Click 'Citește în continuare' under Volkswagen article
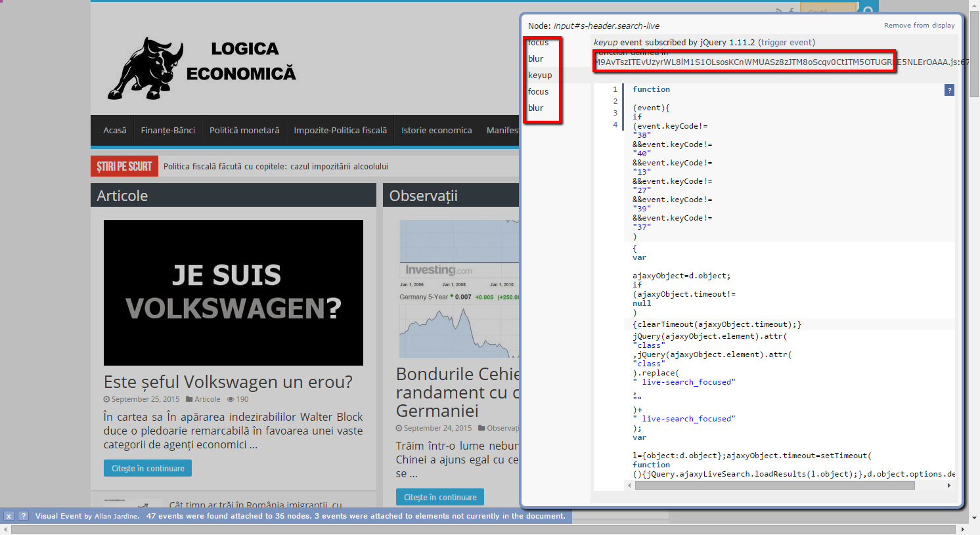 (x=148, y=468)
